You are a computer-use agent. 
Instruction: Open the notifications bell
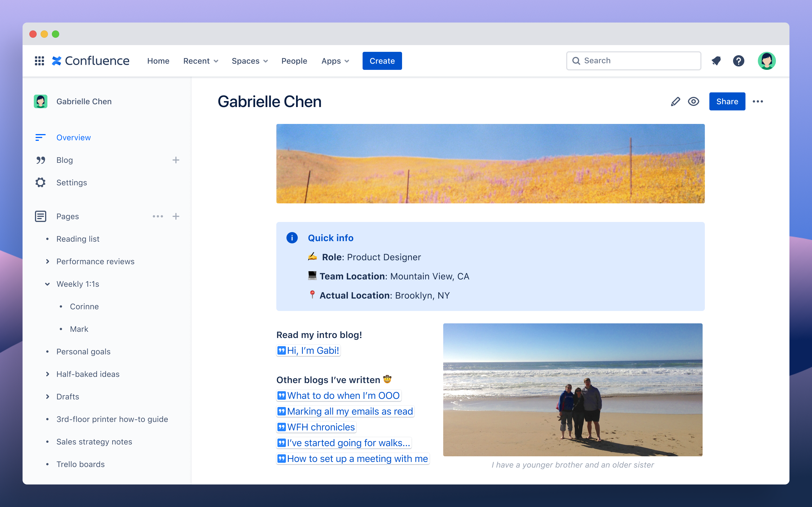[x=716, y=61]
